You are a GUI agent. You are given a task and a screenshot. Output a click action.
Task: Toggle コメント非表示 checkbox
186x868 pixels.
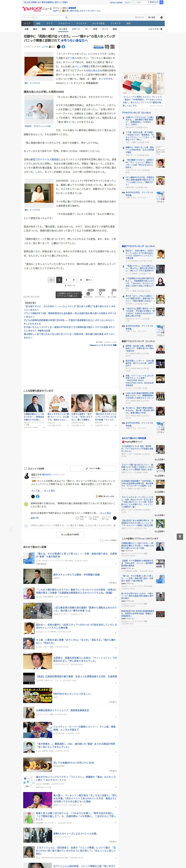[102, 540]
